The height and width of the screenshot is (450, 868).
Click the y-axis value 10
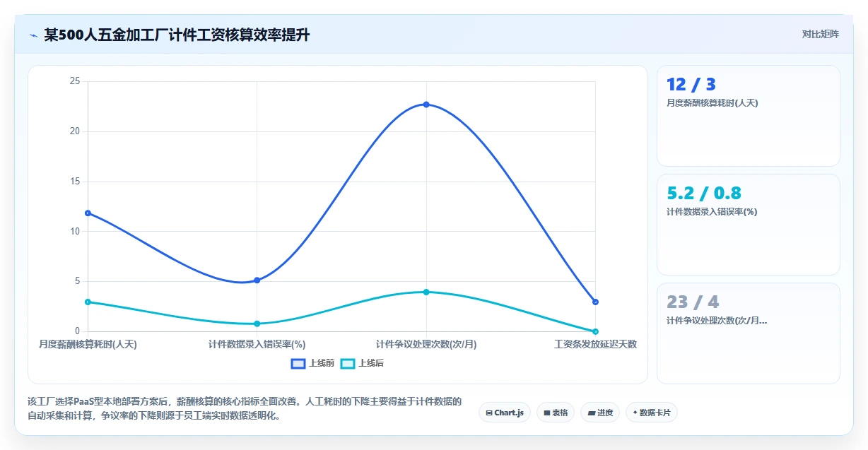[x=75, y=231]
